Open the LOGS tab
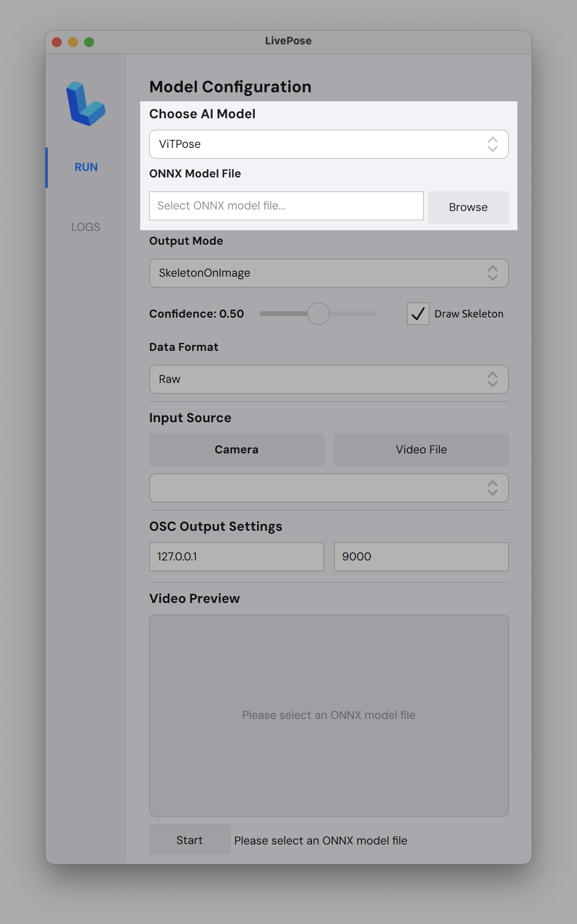This screenshot has width=577, height=924. pos(85,227)
